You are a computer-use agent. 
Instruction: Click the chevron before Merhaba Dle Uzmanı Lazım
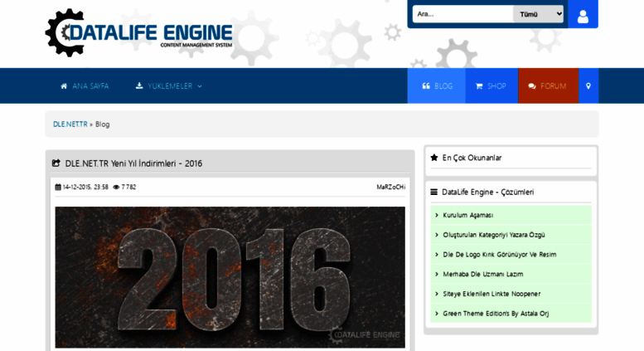point(437,274)
